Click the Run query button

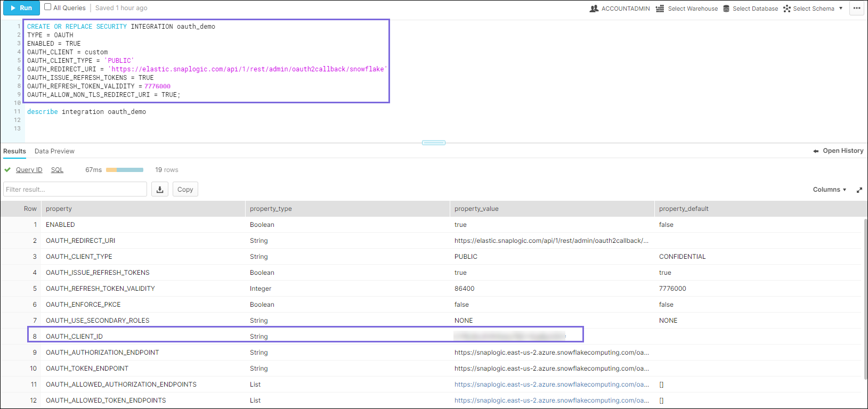click(x=21, y=8)
